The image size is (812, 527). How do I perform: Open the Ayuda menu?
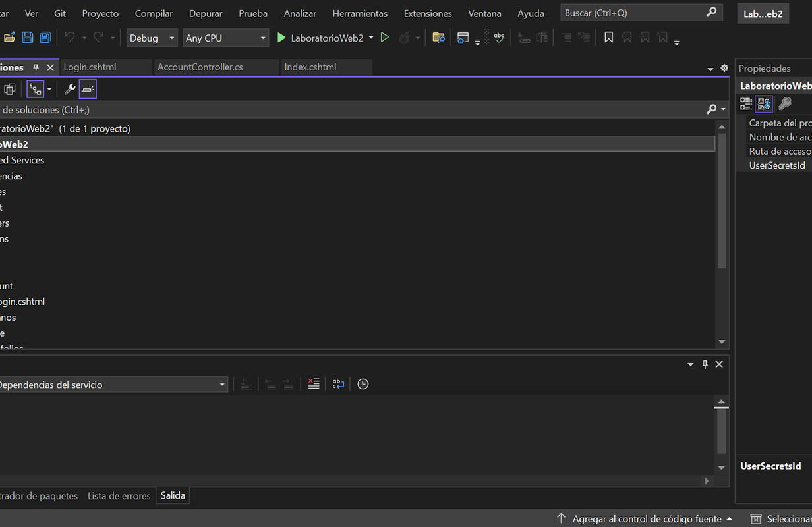pos(531,13)
